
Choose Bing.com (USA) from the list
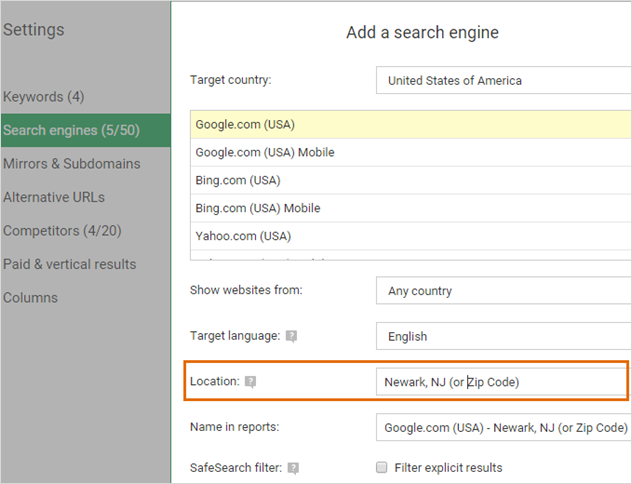tap(238, 181)
